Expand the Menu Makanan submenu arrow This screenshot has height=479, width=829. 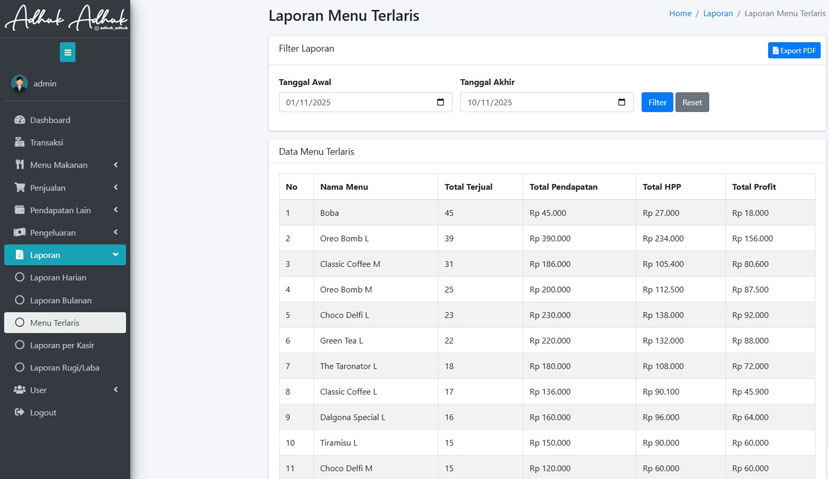click(115, 165)
